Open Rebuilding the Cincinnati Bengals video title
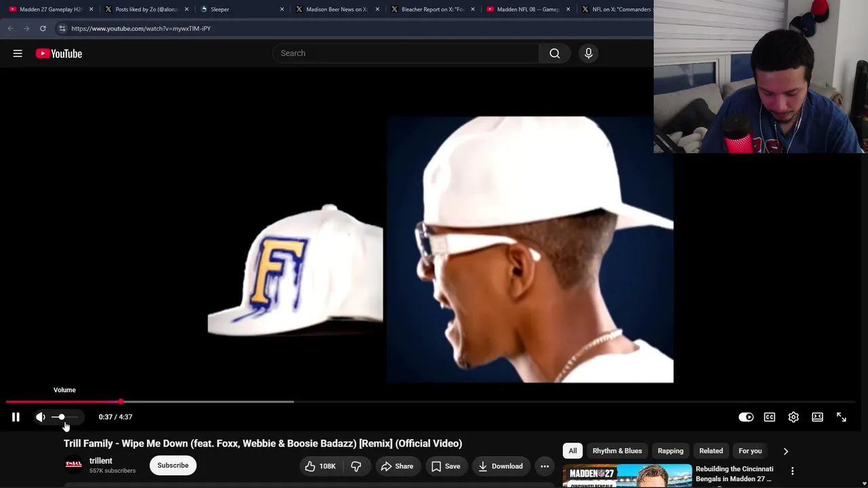 pos(734,474)
